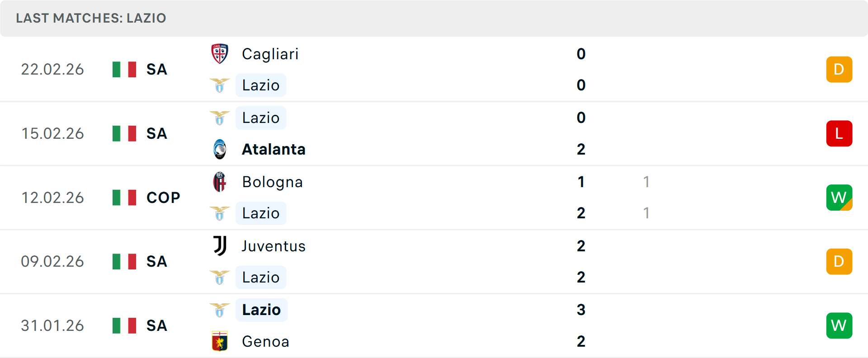Click the Italian flag on the 22.02.26 row

tap(123, 69)
